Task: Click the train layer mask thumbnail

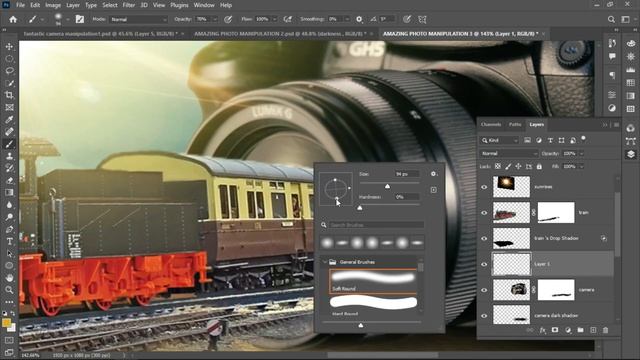Action: [x=556, y=213]
